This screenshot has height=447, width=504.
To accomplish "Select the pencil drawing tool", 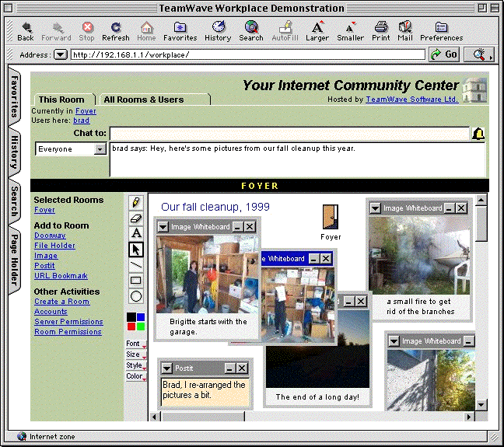I will 136,204.
